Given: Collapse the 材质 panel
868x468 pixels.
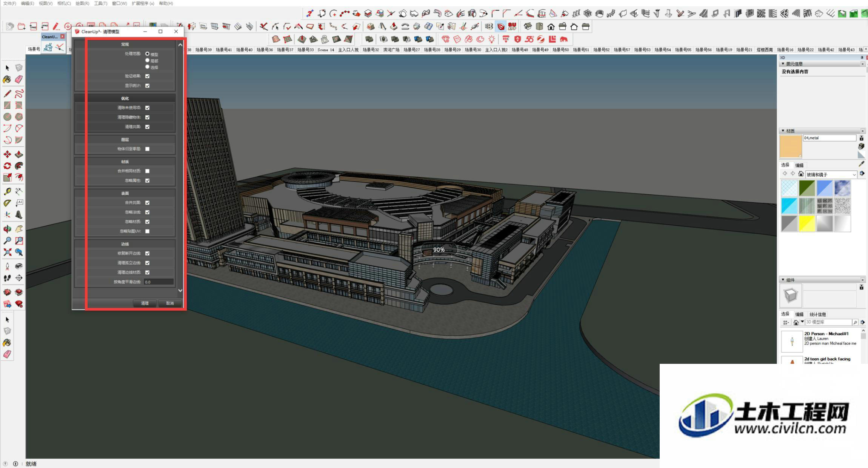Looking at the screenshot, I should click(x=783, y=131).
